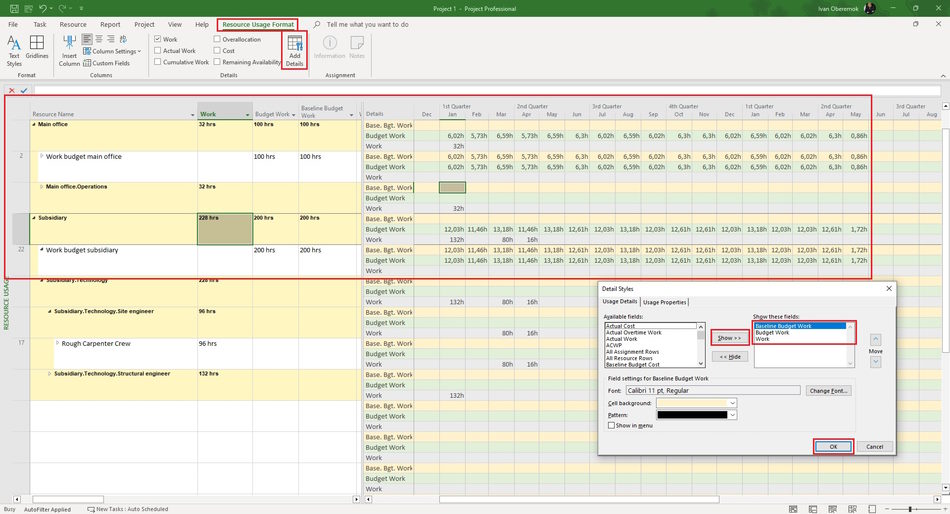Viewport: 950px width, 514px height.
Task: Click the Undo arrow icon
Action: click(x=42, y=8)
